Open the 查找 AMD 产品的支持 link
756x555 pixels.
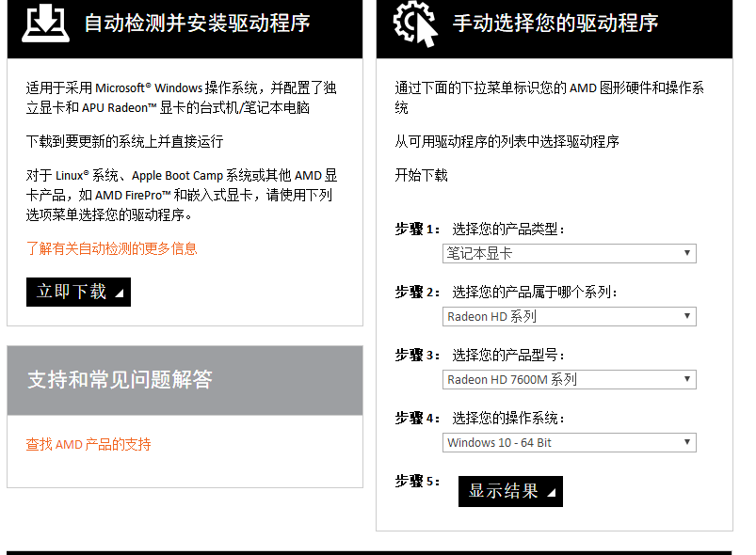[x=88, y=444]
